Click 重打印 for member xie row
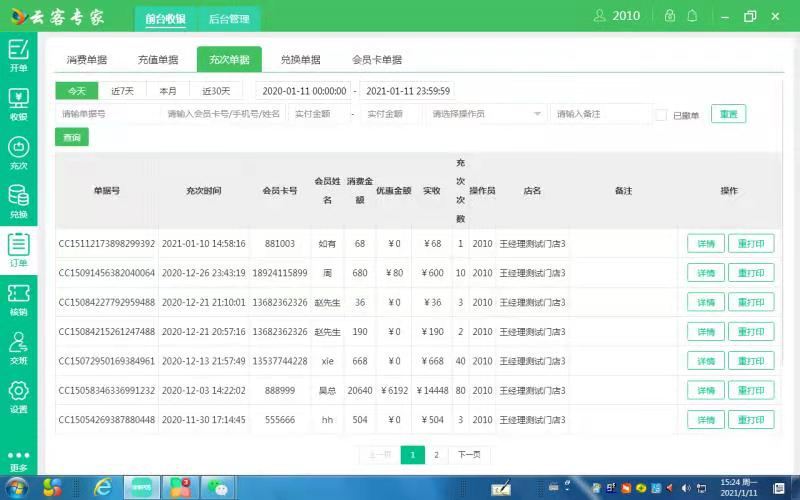Screen dimensions: 800x500 coord(751,361)
